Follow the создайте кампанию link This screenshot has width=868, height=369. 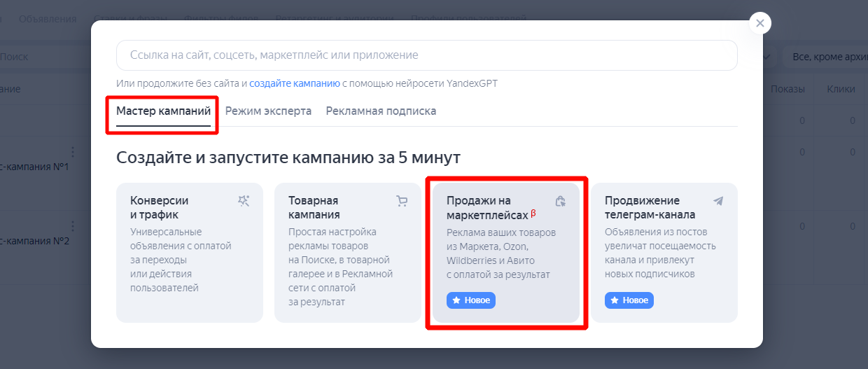[294, 83]
